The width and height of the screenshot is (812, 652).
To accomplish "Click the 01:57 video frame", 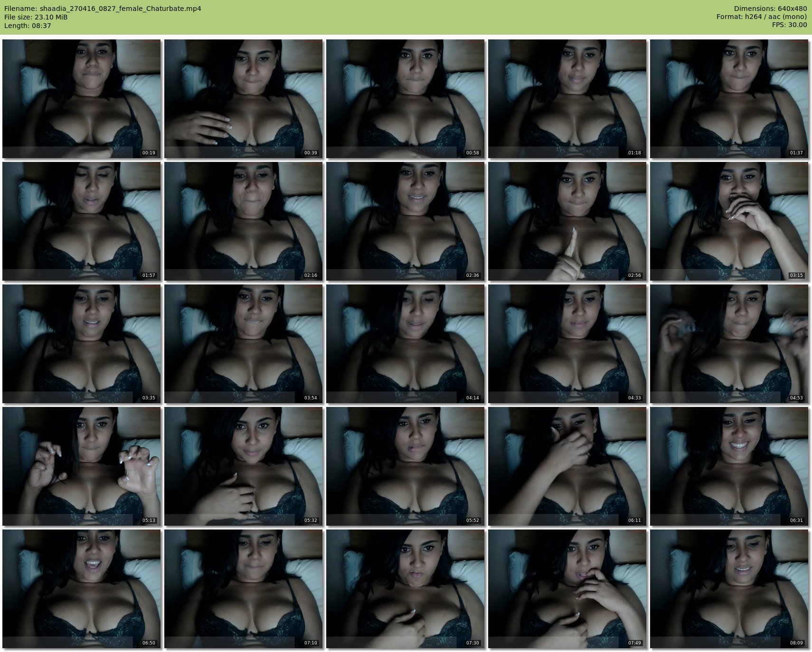I will click(x=81, y=221).
